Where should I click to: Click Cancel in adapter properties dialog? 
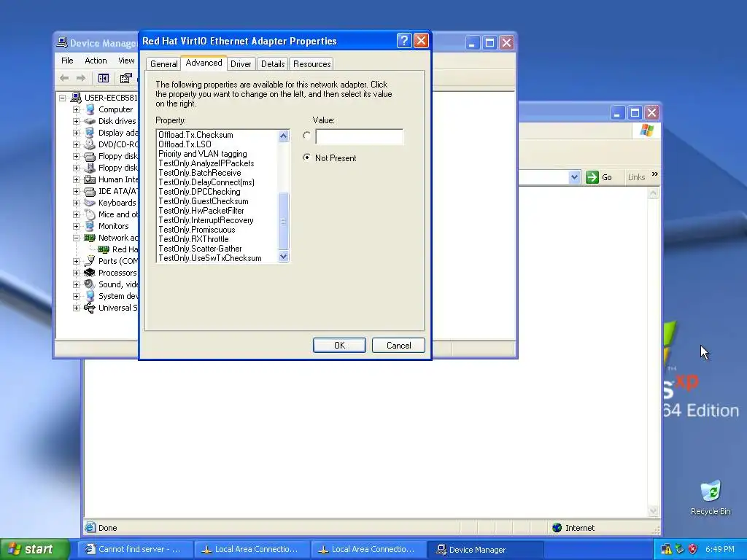coord(398,345)
